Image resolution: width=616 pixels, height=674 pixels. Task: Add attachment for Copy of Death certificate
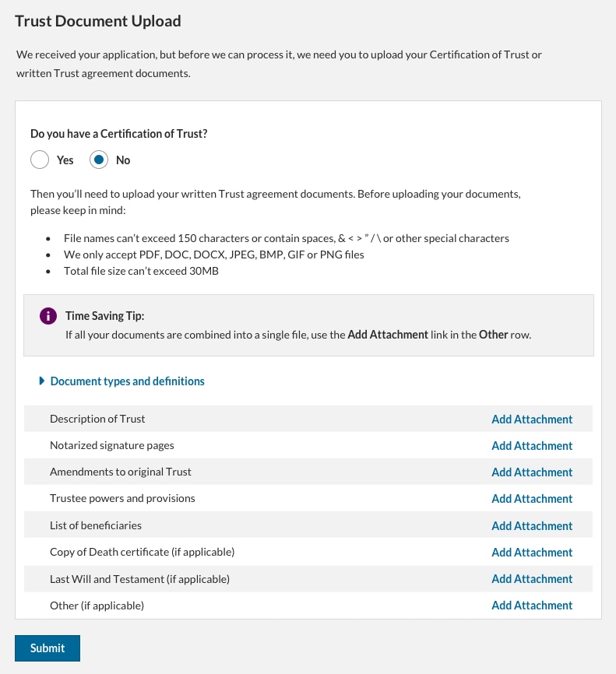[532, 553]
